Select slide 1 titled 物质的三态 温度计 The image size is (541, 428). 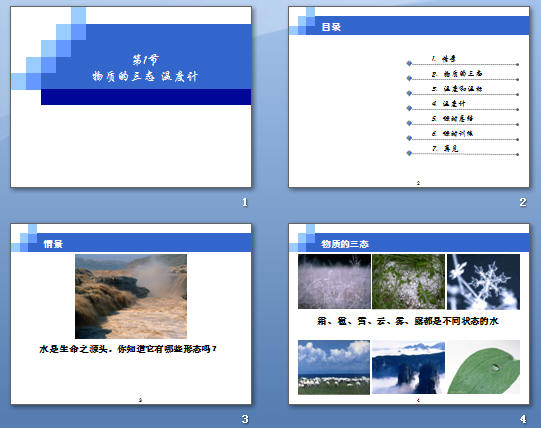131,97
